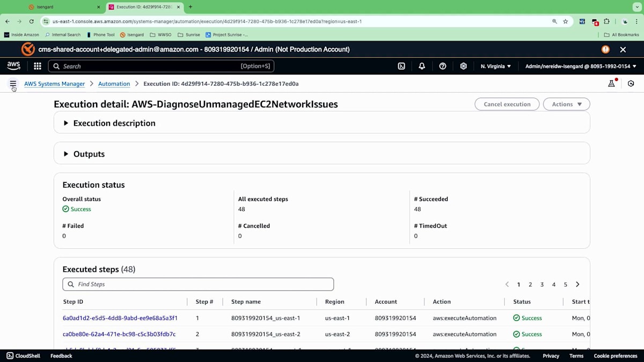Sort by the Status column header
This screenshot has width=644, height=362.
522,302
